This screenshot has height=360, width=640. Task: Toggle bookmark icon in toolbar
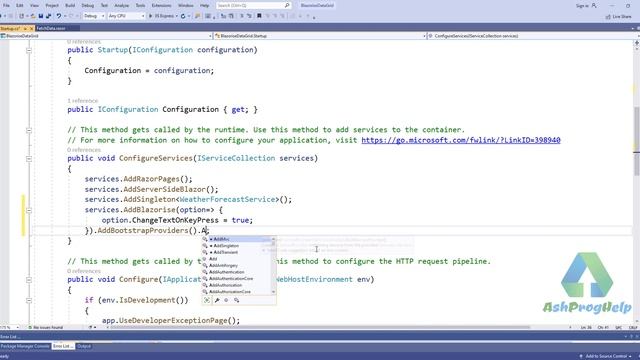[259, 16]
